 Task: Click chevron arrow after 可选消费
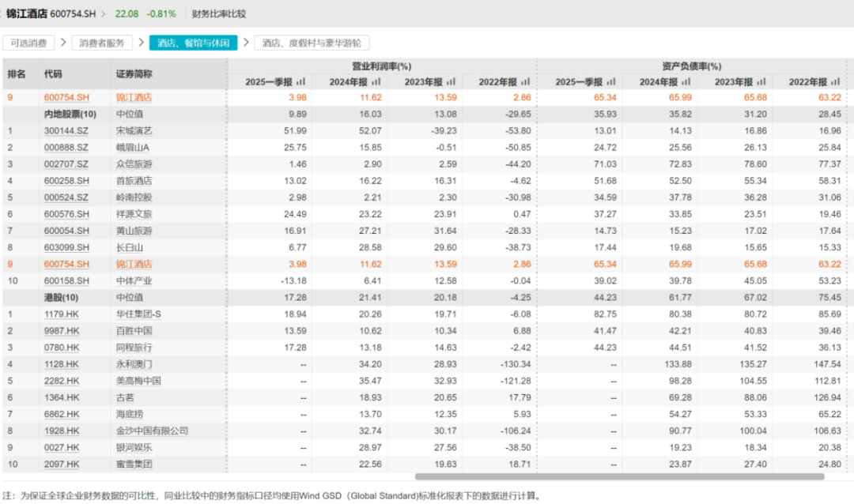[x=62, y=43]
